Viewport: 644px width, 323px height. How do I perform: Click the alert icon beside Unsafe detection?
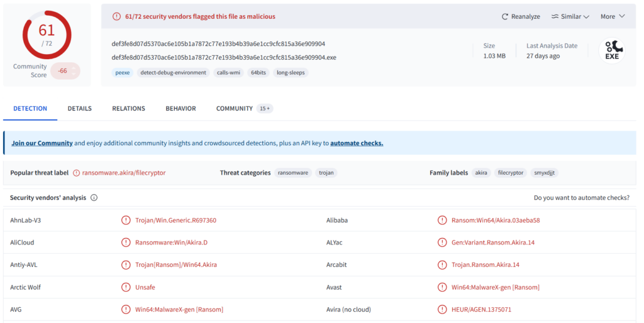pyautogui.click(x=126, y=287)
